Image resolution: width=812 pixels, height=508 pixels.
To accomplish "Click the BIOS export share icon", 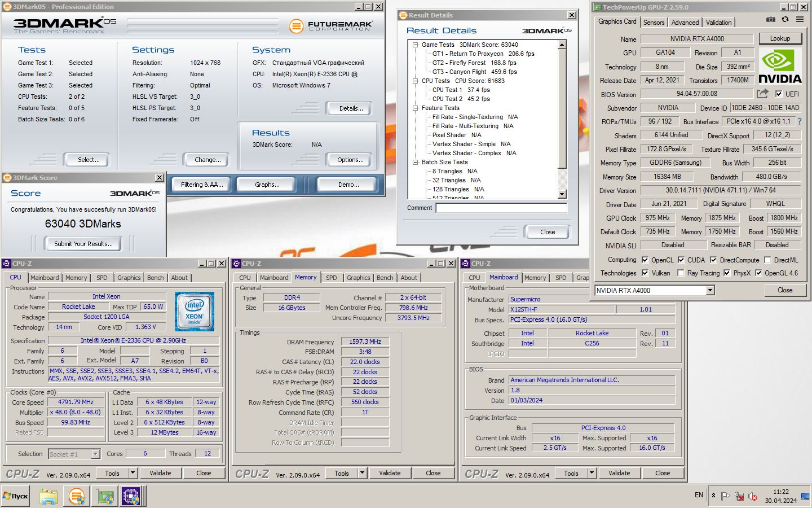I will 762,93.
